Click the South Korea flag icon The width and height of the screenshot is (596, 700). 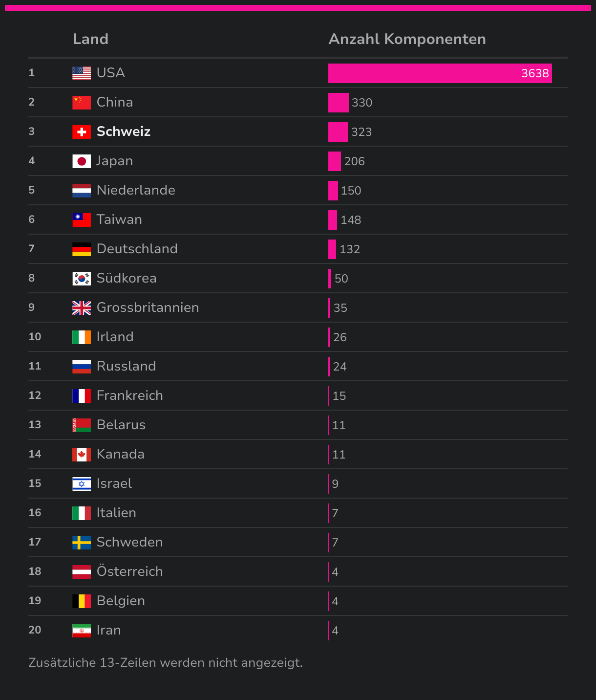click(x=82, y=279)
